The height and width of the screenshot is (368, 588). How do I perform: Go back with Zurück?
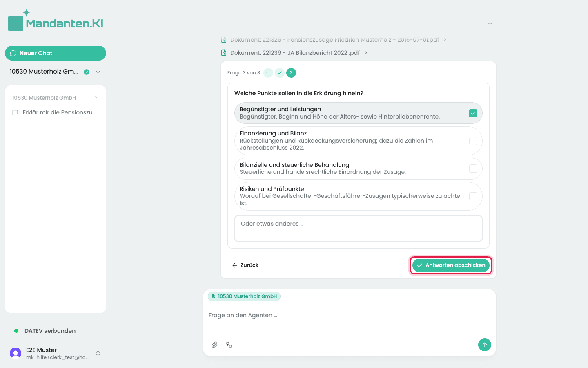[x=245, y=265]
